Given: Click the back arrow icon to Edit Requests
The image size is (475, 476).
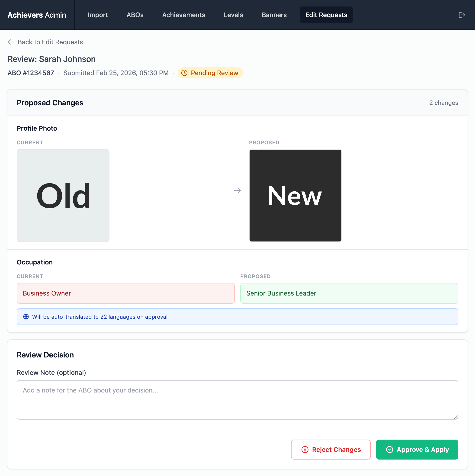Looking at the screenshot, I should (11, 42).
